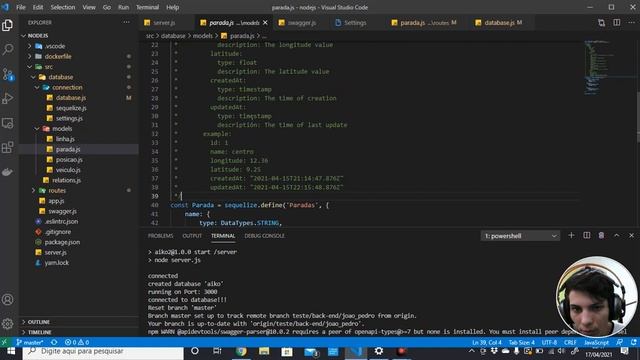
Task: Open Source Control view in activity bar
Action: pos(7,74)
